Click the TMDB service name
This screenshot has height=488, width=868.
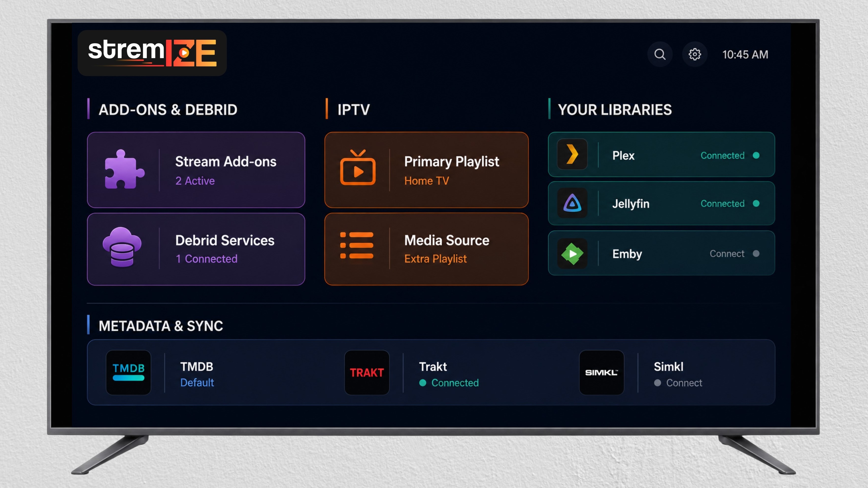point(197,367)
